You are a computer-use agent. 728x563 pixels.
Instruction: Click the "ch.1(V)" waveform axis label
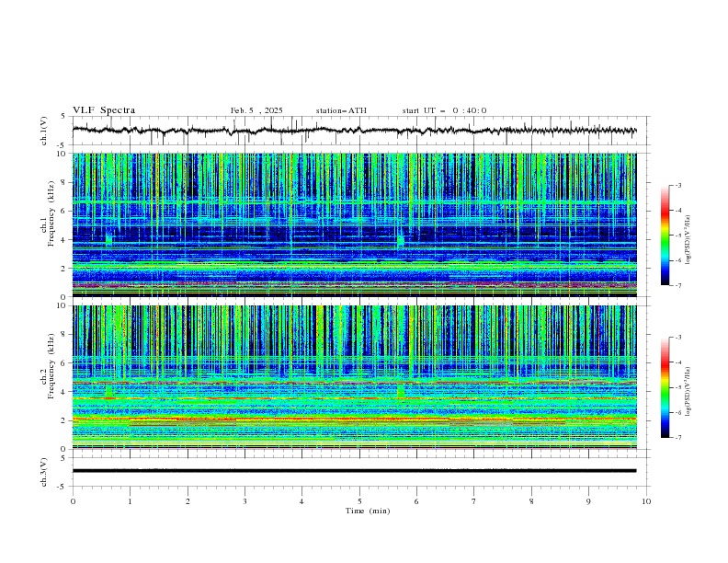pos(44,131)
